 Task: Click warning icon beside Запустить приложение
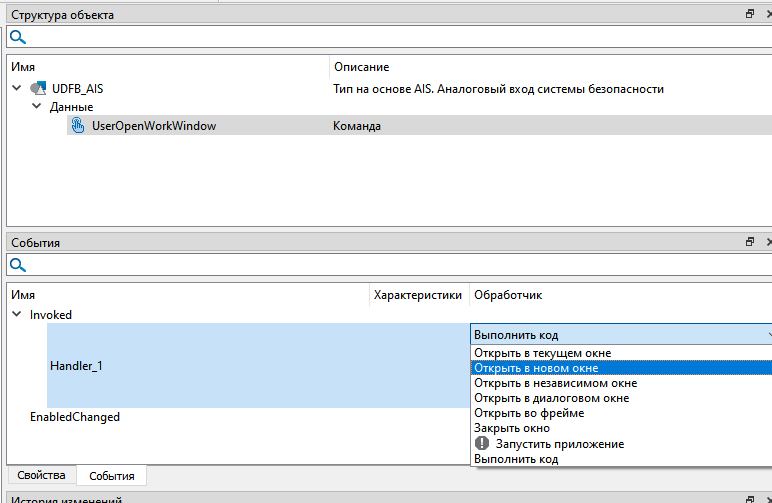[482, 444]
